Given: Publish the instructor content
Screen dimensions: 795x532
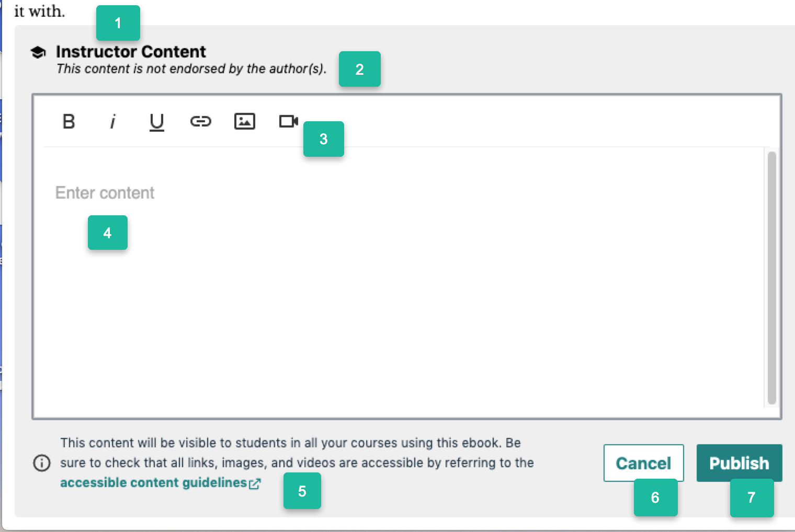Looking at the screenshot, I should point(739,463).
